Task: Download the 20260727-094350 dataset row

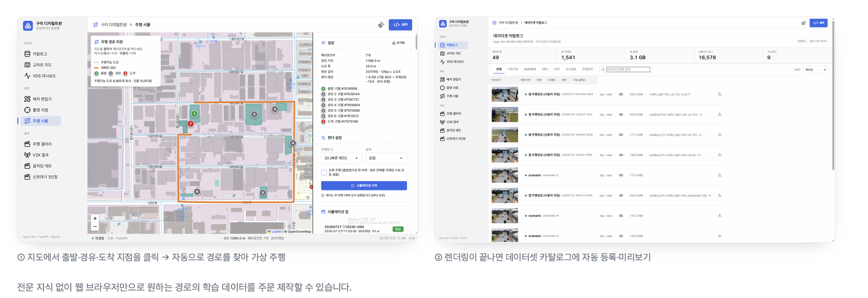Action: click(719, 94)
